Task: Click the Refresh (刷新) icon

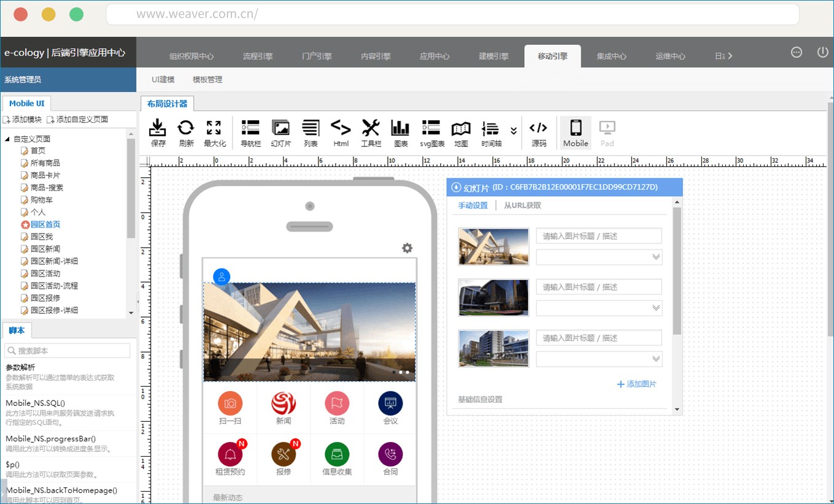Action: click(186, 133)
